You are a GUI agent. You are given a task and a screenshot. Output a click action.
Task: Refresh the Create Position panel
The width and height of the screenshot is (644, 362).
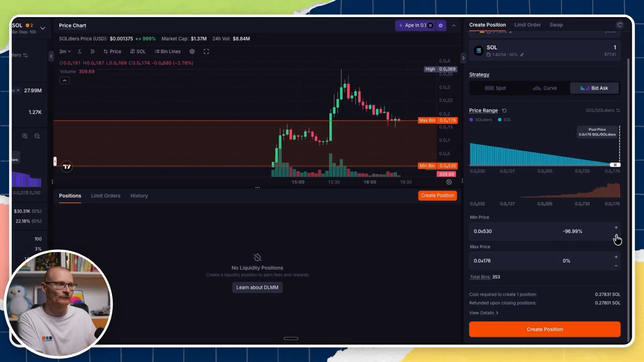(620, 25)
